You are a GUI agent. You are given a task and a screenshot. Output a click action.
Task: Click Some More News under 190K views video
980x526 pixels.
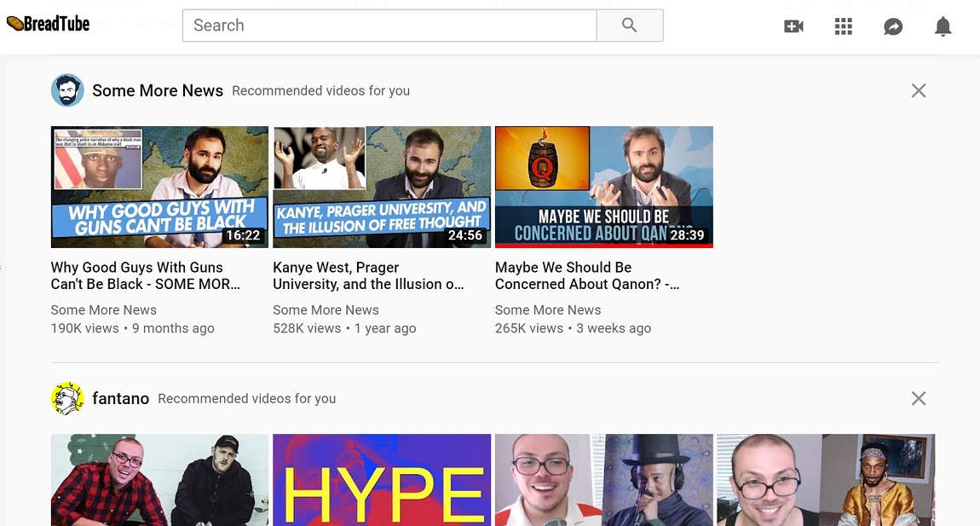tap(104, 310)
